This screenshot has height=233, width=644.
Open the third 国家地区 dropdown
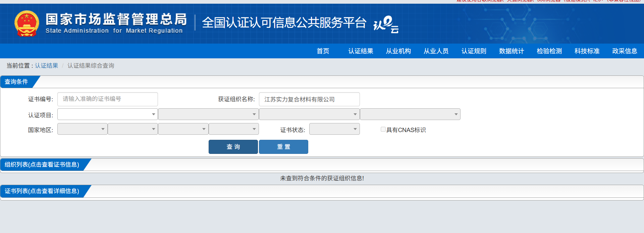pyautogui.click(x=183, y=129)
